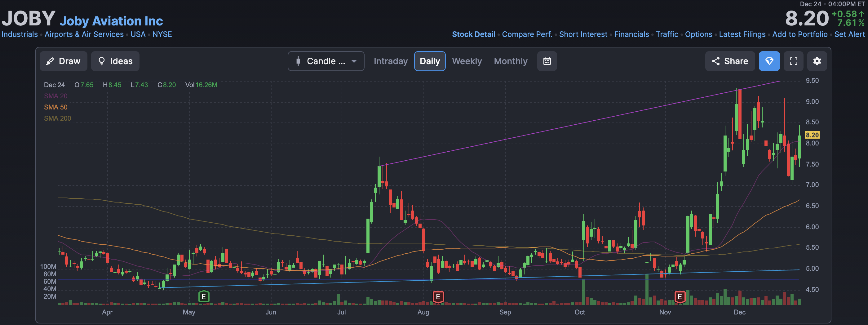Click the Vol 16.26M value
Viewport: 868px width, 325px height.
[x=201, y=85]
